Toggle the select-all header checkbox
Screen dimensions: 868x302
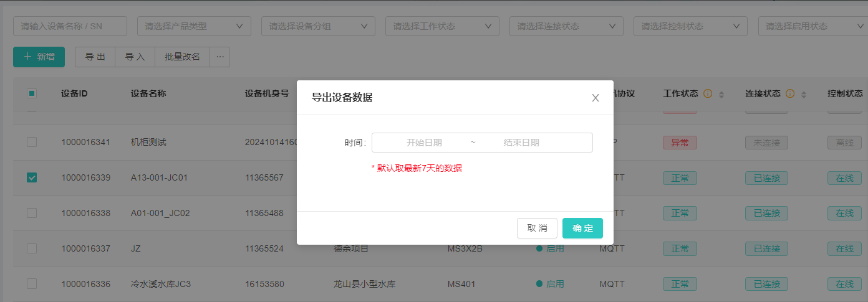32,93
